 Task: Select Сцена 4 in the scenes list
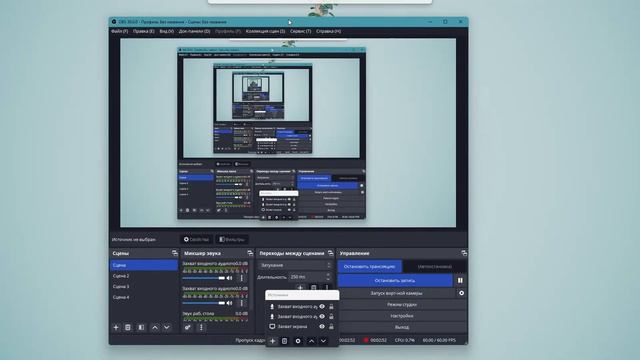[x=144, y=297]
